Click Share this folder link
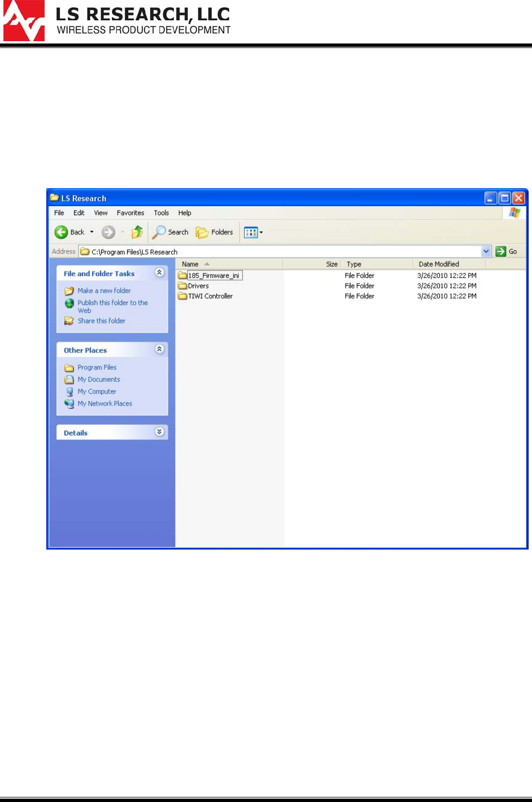Viewport: 532px width, 802px height. click(x=102, y=321)
